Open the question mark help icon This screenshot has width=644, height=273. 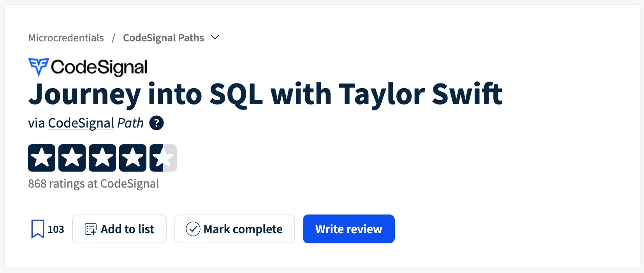pyautogui.click(x=157, y=123)
